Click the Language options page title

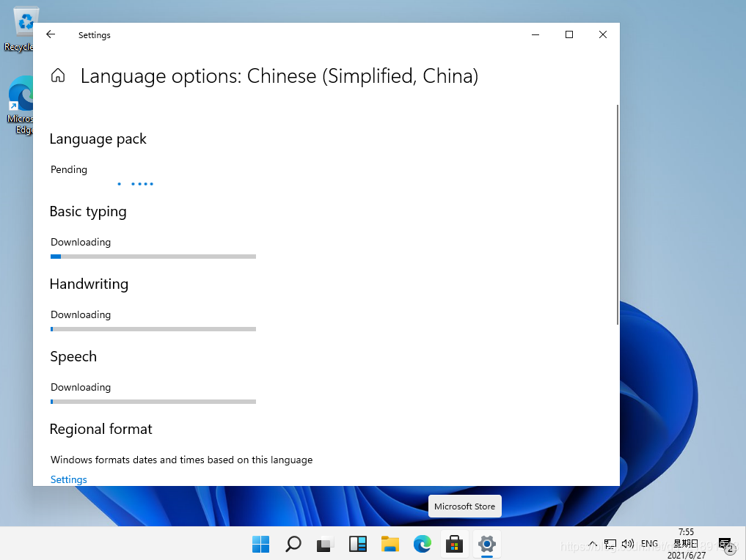[x=279, y=76]
